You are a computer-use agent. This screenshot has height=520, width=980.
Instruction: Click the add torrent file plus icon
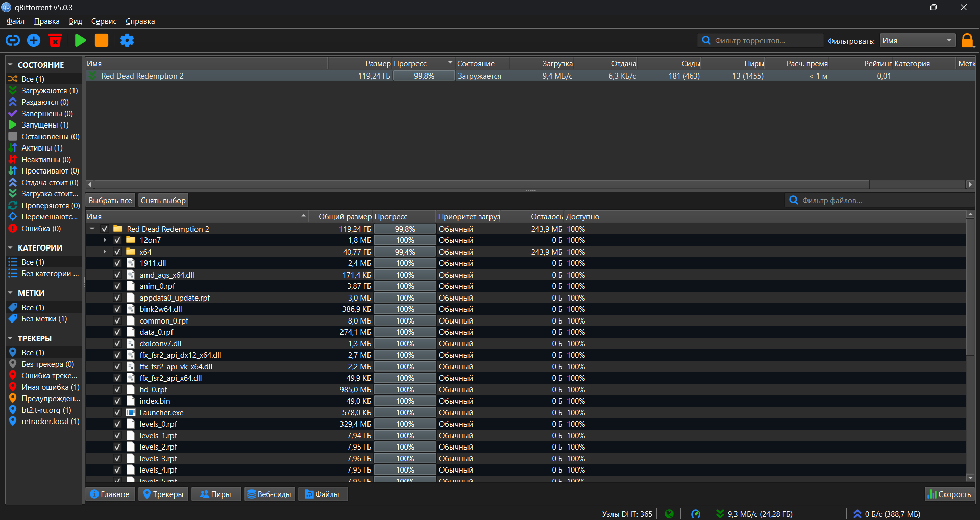click(34, 40)
